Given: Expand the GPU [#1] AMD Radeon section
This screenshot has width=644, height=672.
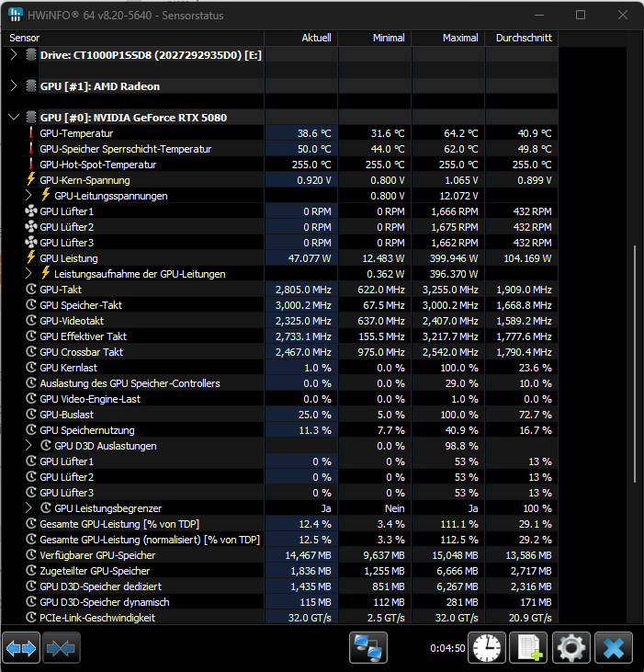Looking at the screenshot, I should 14,85.
